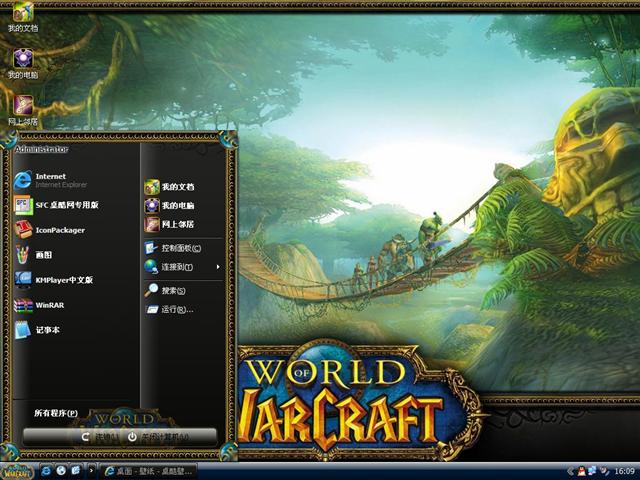Open 控制面板(C) control panel
640x480 pixels.
coord(173,248)
